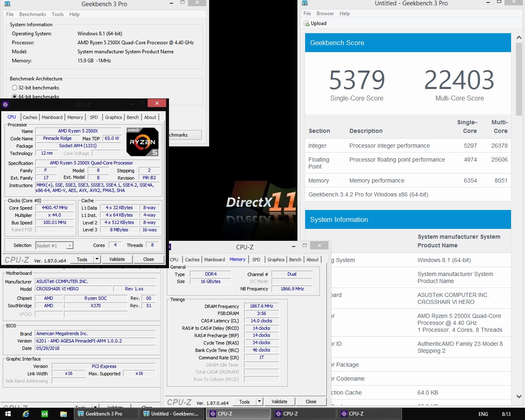Open Caches tab in Memory CPU-Z window
This screenshot has height=420, width=525.
tap(192, 260)
